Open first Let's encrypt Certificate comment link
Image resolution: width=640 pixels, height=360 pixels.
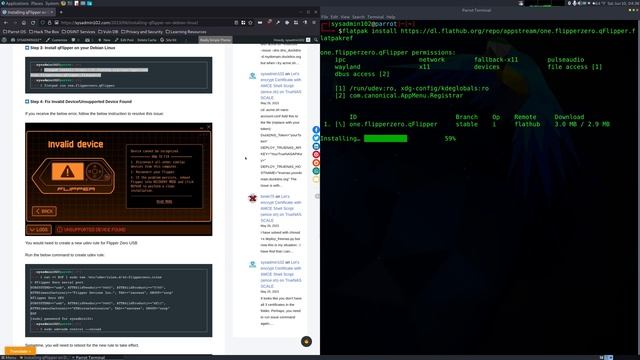point(281,86)
